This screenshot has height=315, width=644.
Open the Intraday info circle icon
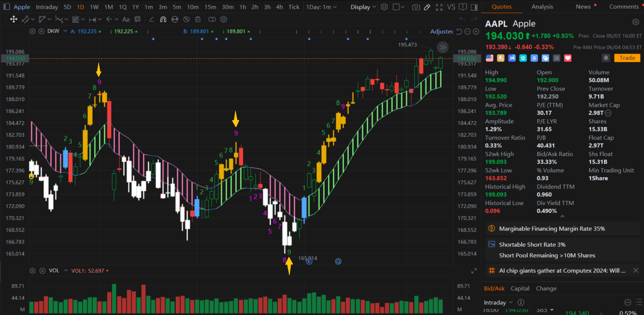click(521, 302)
